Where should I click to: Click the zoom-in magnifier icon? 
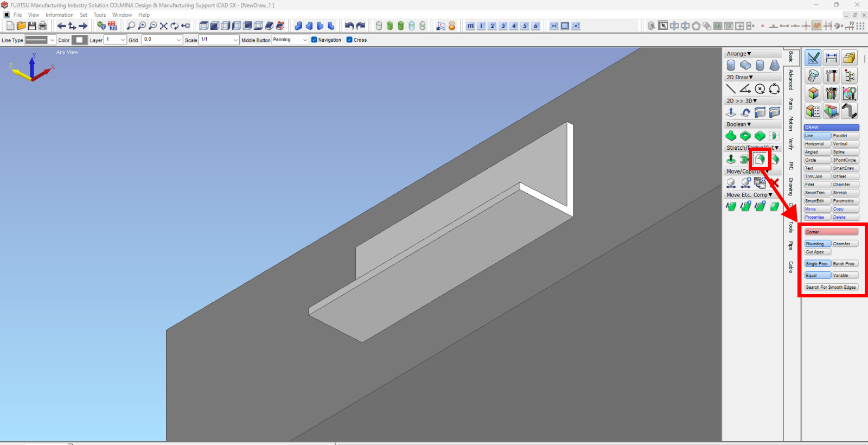click(142, 26)
